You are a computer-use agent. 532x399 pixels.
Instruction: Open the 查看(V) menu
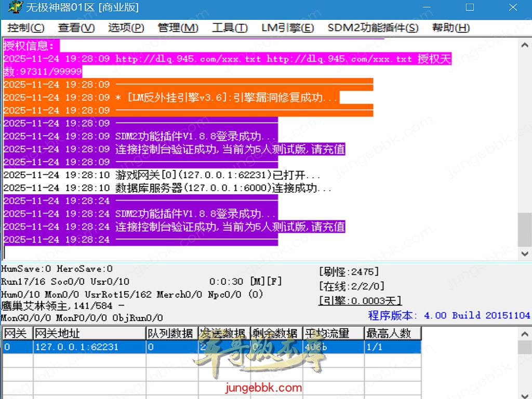pos(76,28)
